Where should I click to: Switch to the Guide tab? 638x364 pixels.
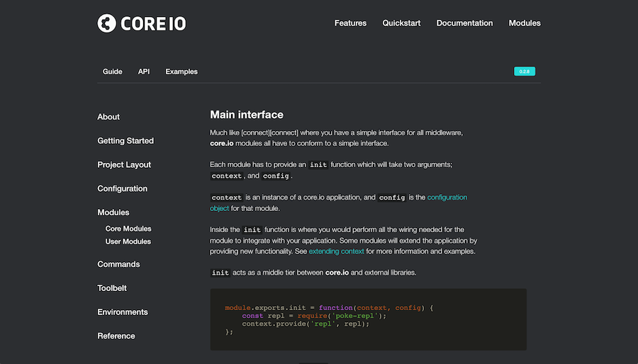point(112,72)
